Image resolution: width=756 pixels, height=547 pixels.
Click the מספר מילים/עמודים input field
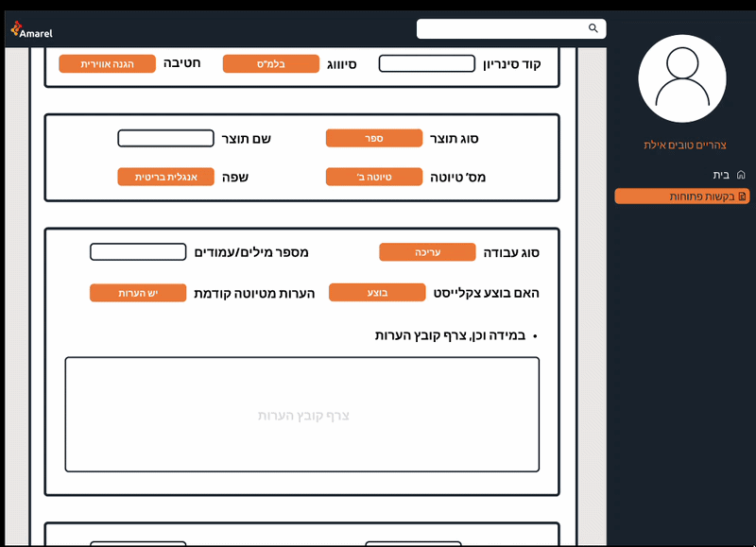138,252
